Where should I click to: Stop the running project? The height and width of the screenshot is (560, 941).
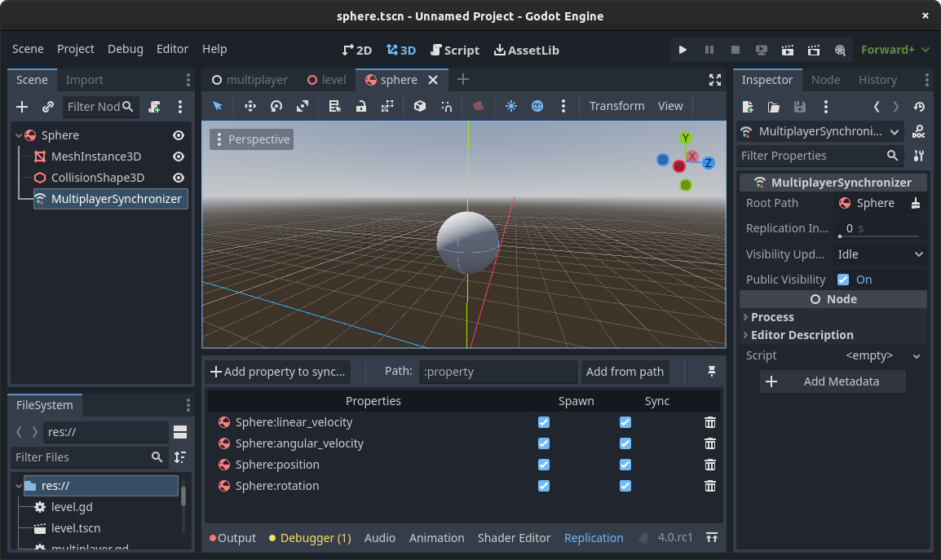[x=736, y=50]
